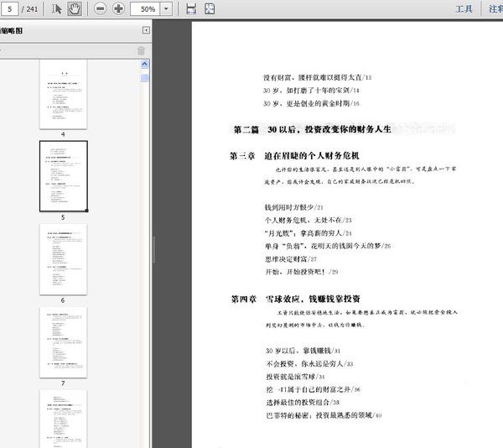The image size is (503, 448).
Task: Open the 注释 comments pane
Action: pos(495,8)
